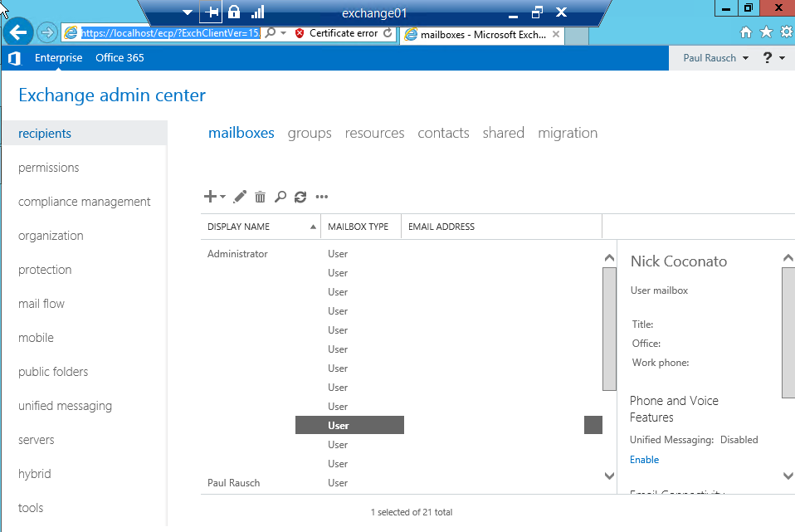Click the pin icon in remote session bar
795x532 pixels.
211,12
